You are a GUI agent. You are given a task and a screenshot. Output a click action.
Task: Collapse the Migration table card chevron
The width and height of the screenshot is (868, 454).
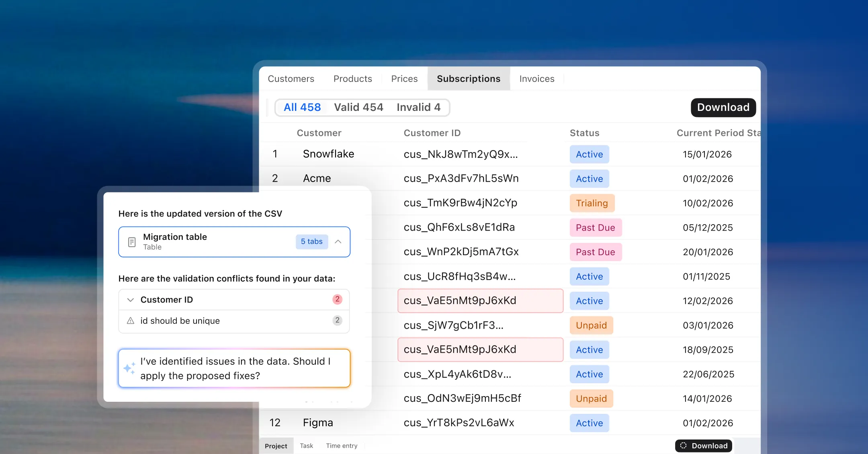[x=338, y=241]
